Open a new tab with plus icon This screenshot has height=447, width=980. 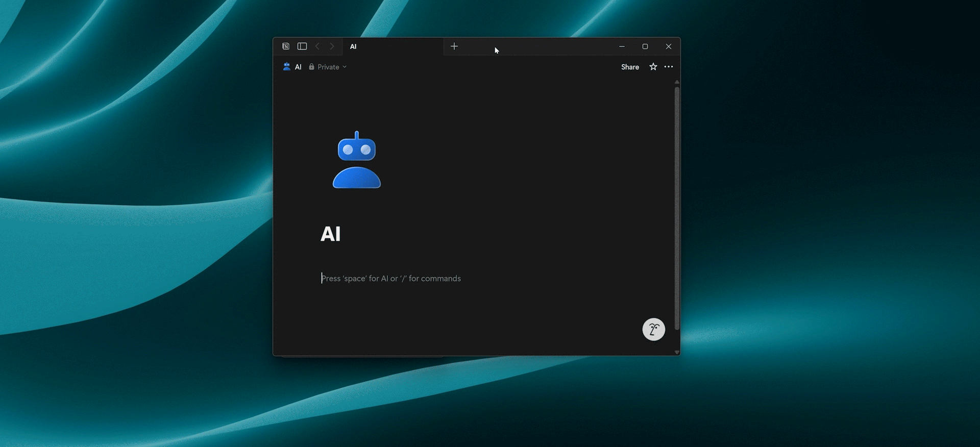454,46
